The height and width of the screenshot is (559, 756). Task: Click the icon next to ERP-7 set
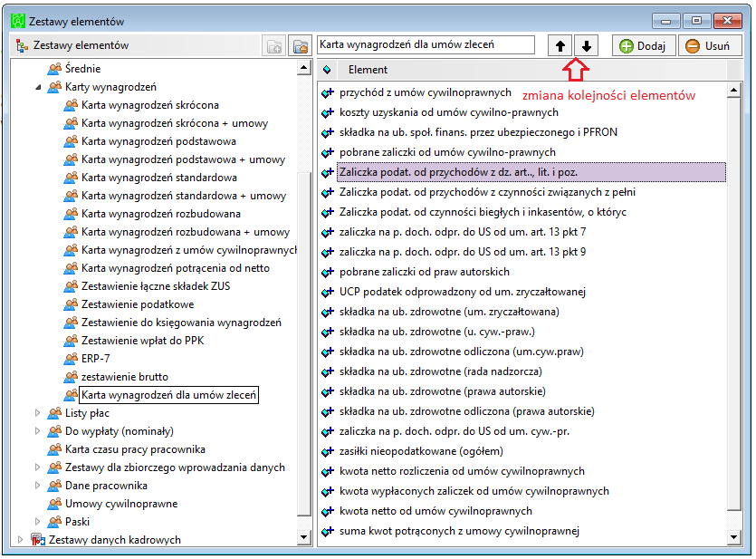point(71,359)
